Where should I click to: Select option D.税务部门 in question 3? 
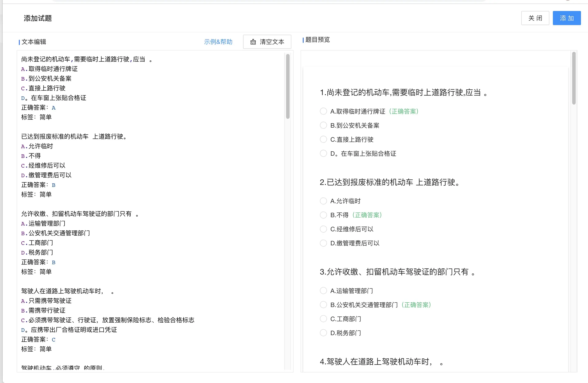pos(323,332)
